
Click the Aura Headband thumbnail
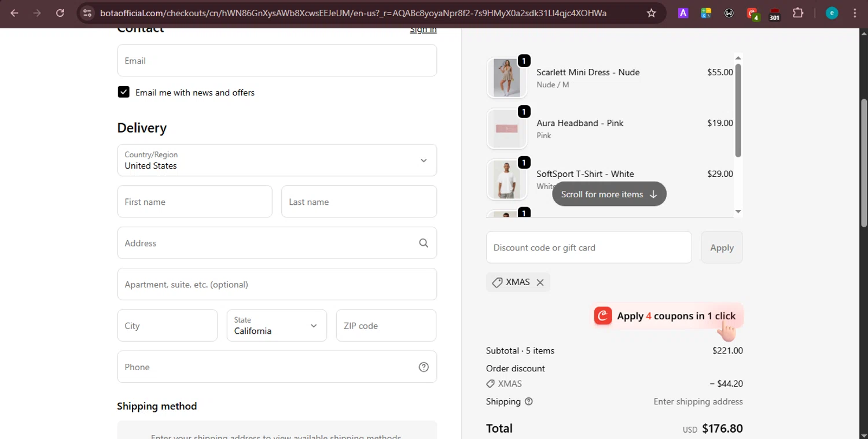pos(507,128)
